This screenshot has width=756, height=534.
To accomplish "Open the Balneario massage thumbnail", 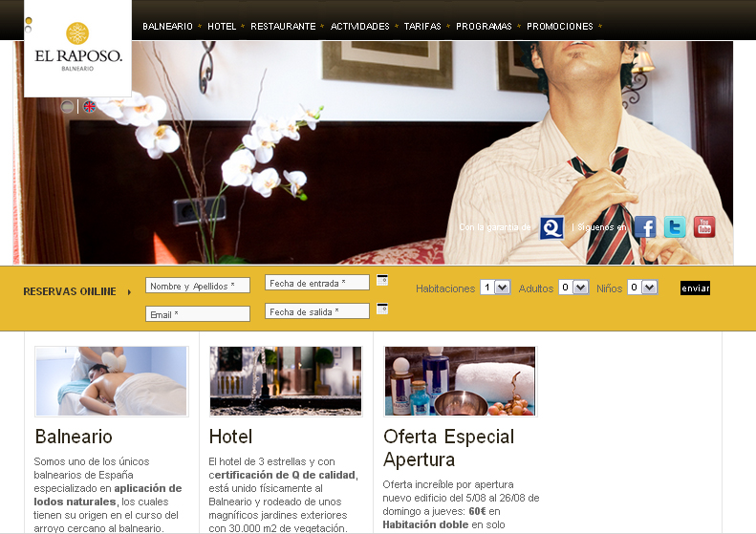I will 112,381.
